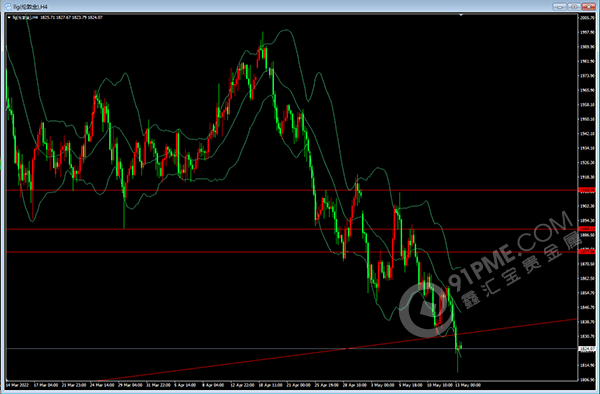Click the long lower wick of latest candles

tap(458, 362)
